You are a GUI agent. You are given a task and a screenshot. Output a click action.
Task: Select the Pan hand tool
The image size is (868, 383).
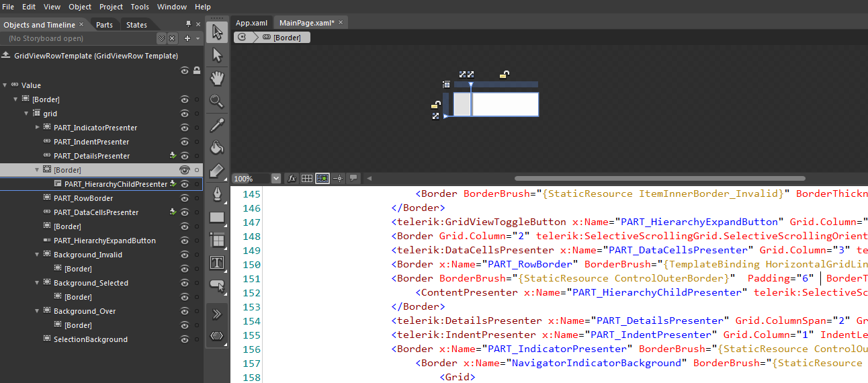coord(217,79)
